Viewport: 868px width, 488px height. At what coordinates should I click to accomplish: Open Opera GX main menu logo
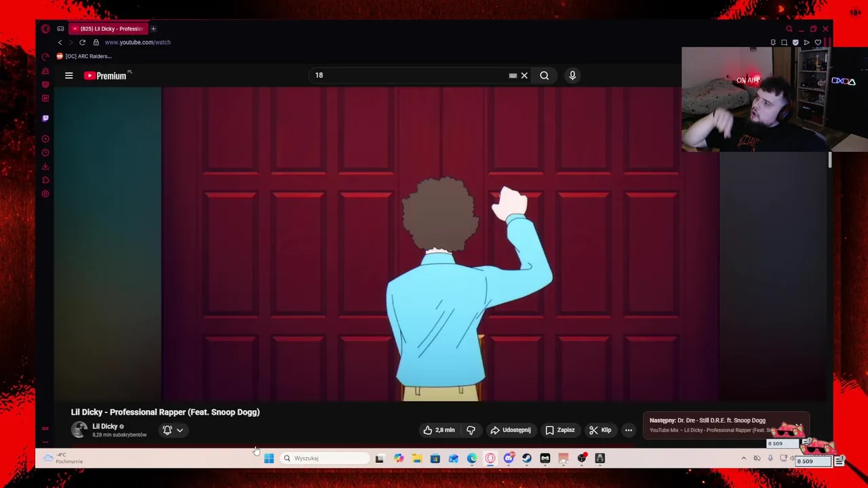[45, 28]
